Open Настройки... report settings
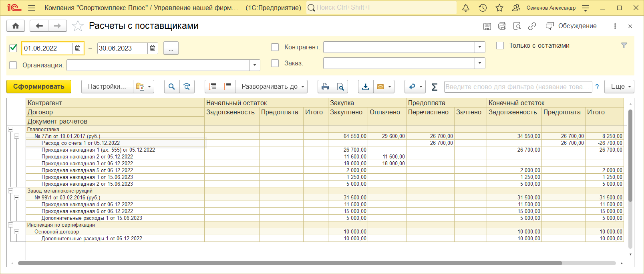 point(107,87)
